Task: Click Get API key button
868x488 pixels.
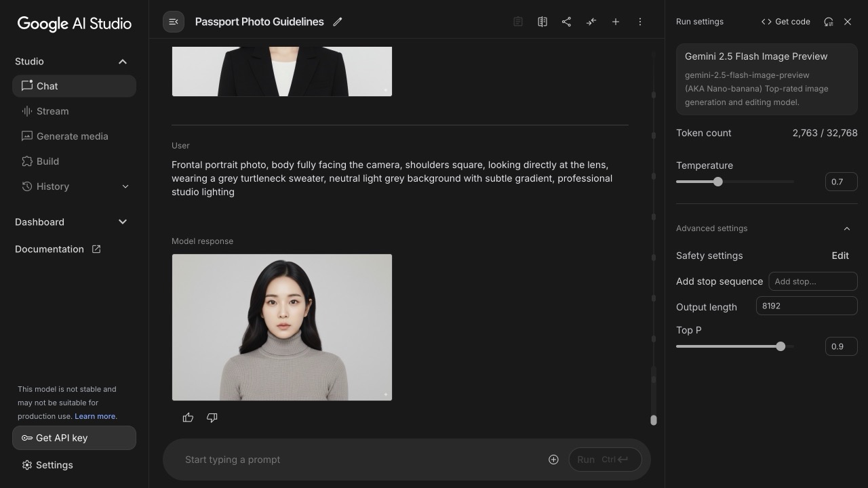Action: (x=74, y=438)
